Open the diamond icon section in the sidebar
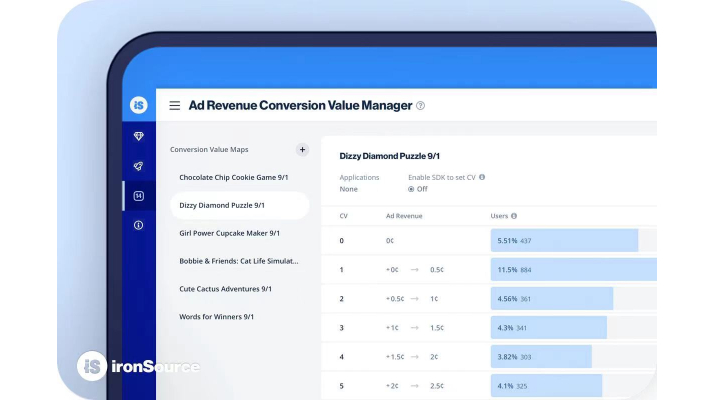This screenshot has width=715, height=400. pos(139,136)
